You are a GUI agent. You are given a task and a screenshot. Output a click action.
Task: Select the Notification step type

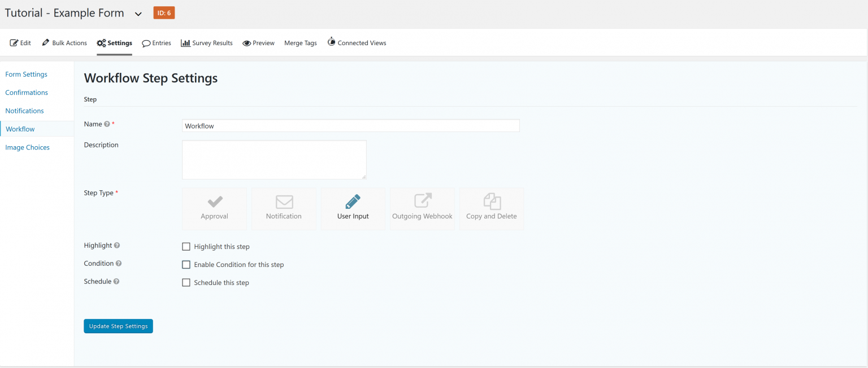[x=284, y=208]
